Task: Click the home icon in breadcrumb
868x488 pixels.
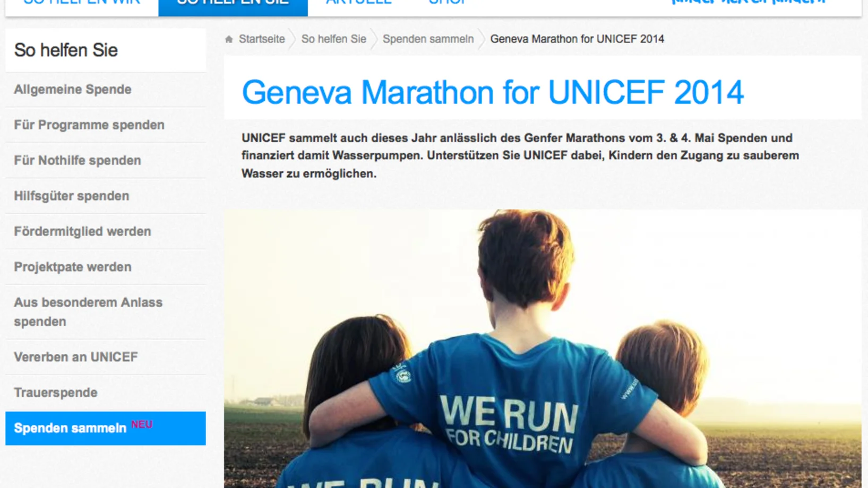Action: tap(229, 39)
